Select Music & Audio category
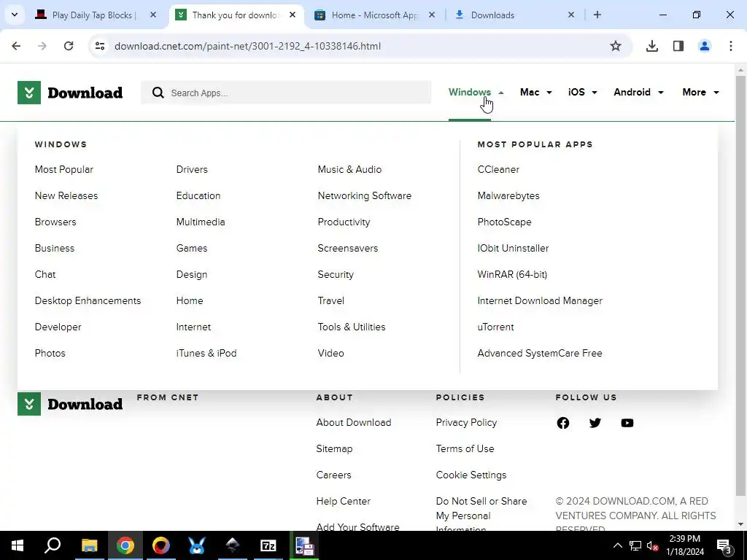 [x=349, y=169]
